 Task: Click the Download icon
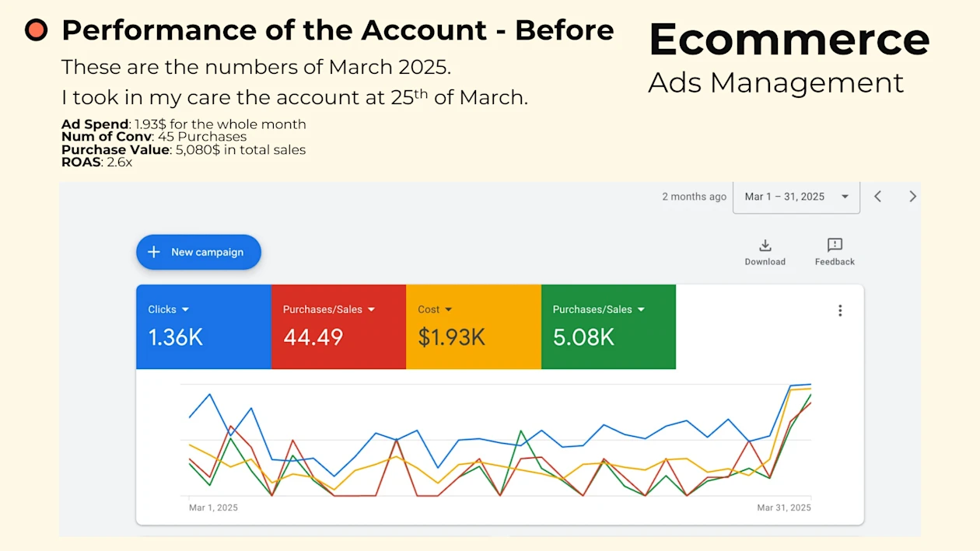pyautogui.click(x=765, y=246)
